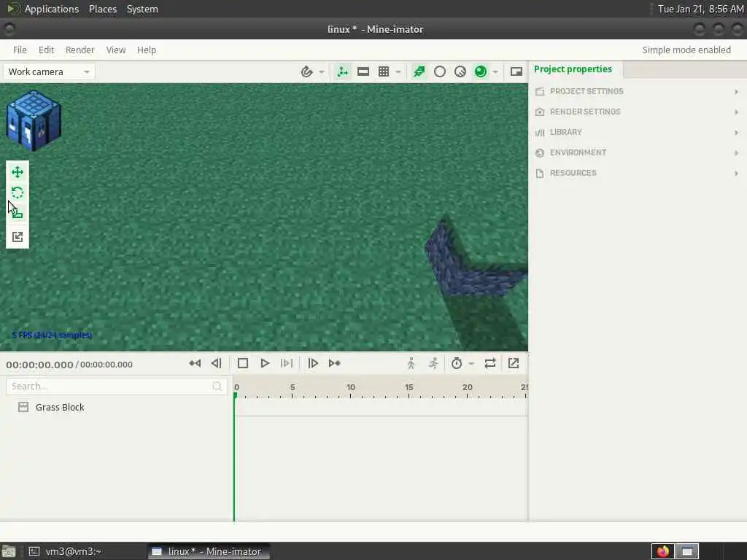Stop timeline playback
747x560 pixels.
point(243,363)
